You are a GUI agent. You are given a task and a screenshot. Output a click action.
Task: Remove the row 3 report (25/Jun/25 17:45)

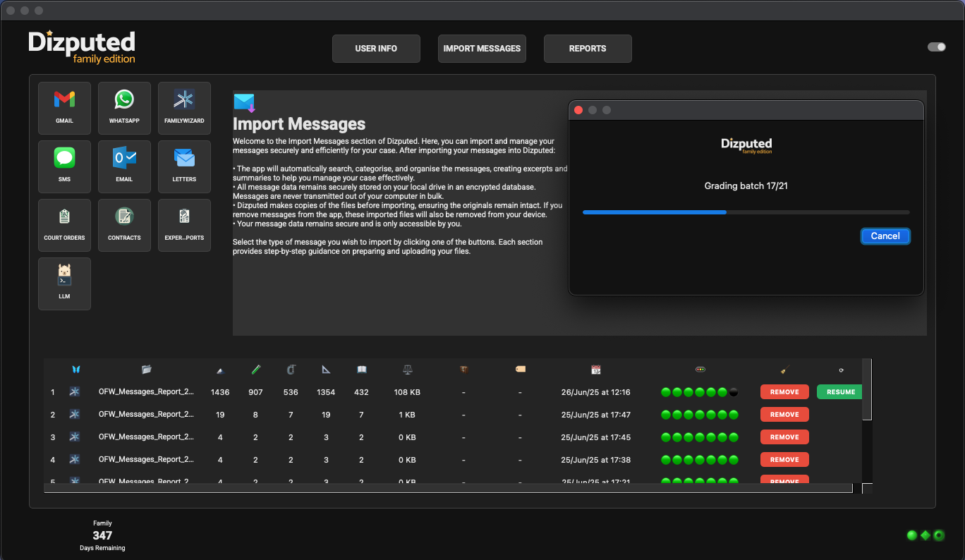(x=784, y=437)
